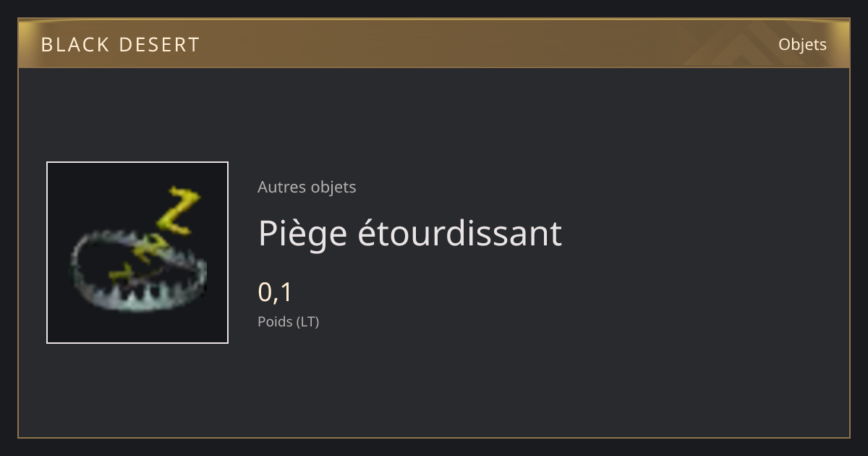This screenshot has width=868, height=456.
Task: Select the Objets label in header
Action: pos(802,44)
